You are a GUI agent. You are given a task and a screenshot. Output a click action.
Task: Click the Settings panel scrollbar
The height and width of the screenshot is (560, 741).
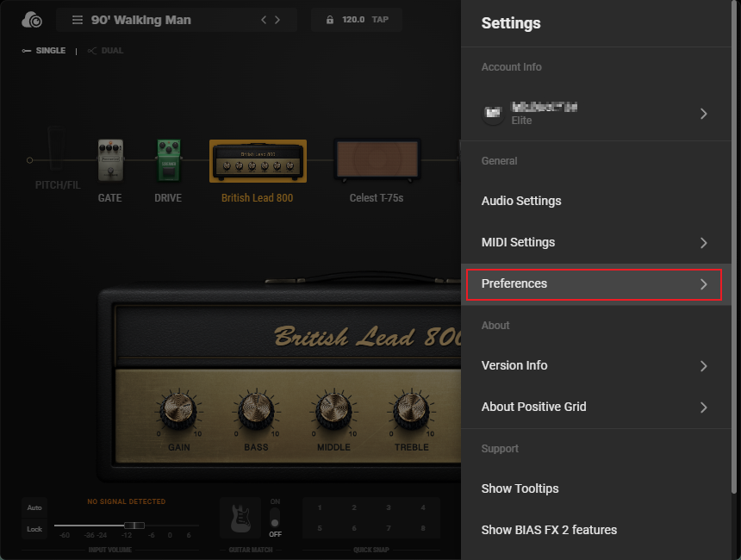734,246
